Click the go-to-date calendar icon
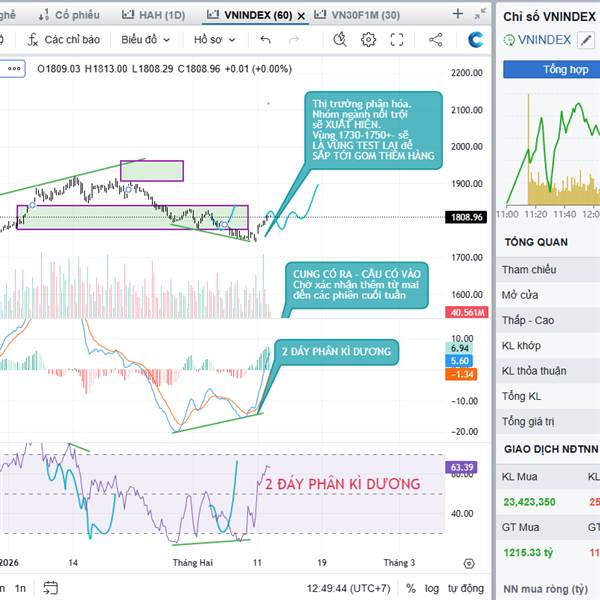Image resolution: width=600 pixels, height=600 pixels. pos(51,588)
